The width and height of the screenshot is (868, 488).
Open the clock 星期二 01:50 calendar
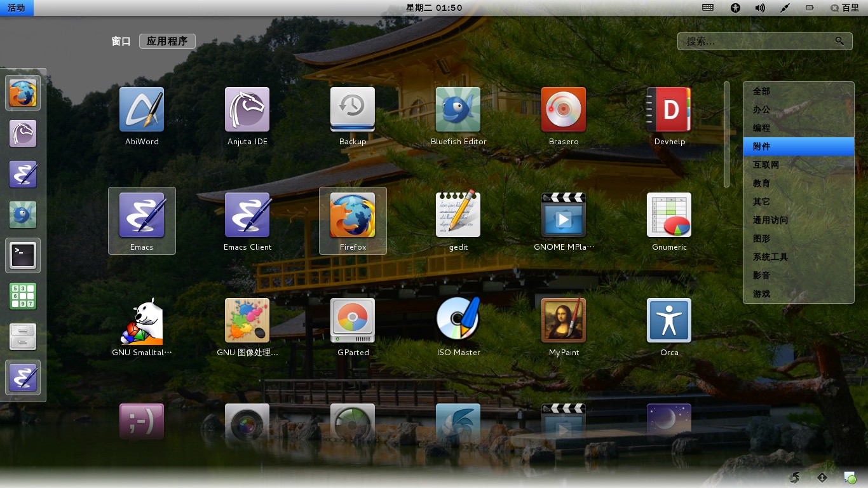pos(434,8)
